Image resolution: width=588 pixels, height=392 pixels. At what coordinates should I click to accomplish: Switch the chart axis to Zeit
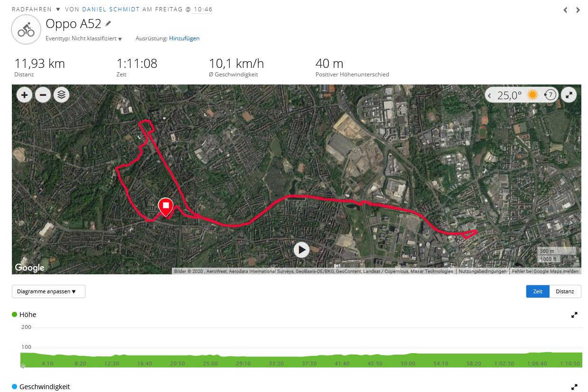click(x=538, y=291)
